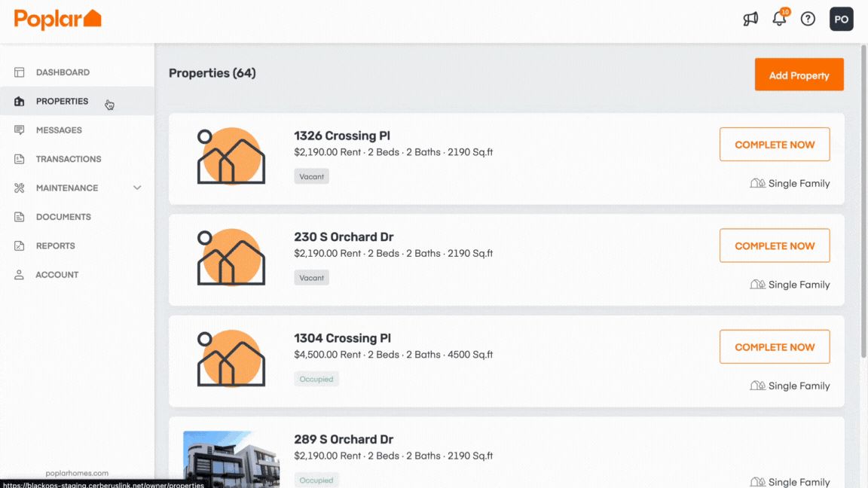The image size is (868, 488).
Task: Open the announcements megaphone icon
Action: click(x=750, y=19)
